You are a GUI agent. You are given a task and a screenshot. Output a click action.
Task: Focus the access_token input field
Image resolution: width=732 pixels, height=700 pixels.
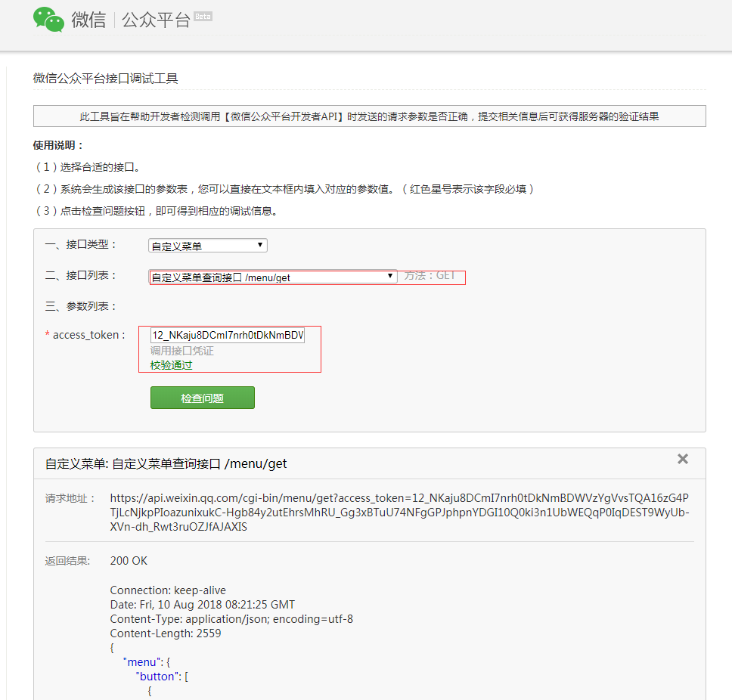click(x=228, y=335)
